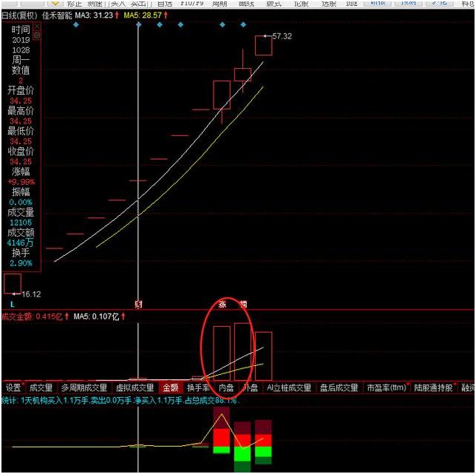Select the highlighted 金额 tab
The height and width of the screenshot is (474, 476).
[170, 387]
